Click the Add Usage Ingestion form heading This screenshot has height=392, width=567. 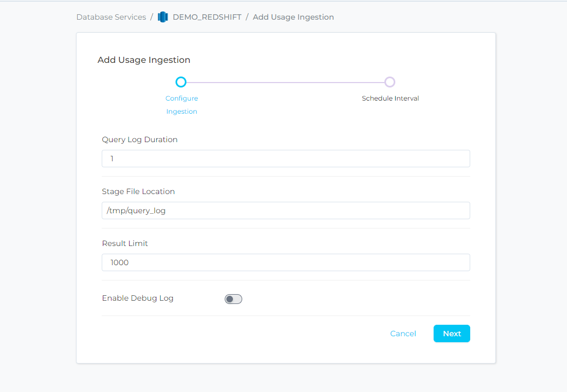[x=144, y=60]
